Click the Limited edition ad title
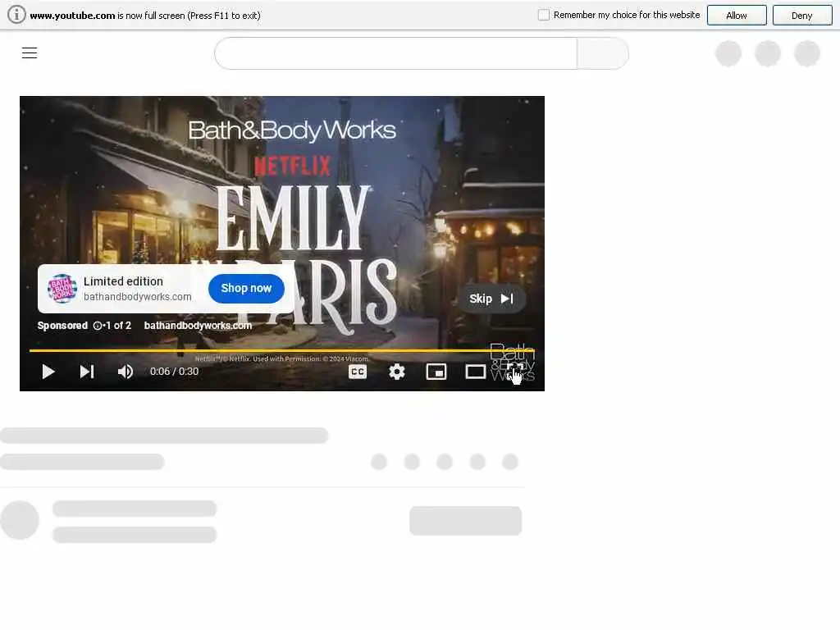840x630 pixels. [x=123, y=281]
